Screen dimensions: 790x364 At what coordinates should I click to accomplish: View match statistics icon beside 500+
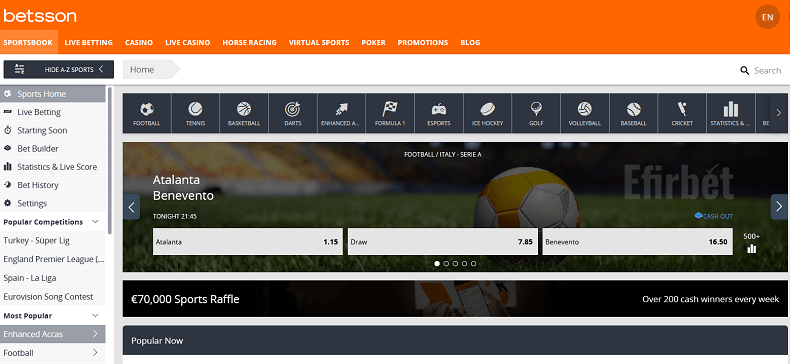pos(752,249)
